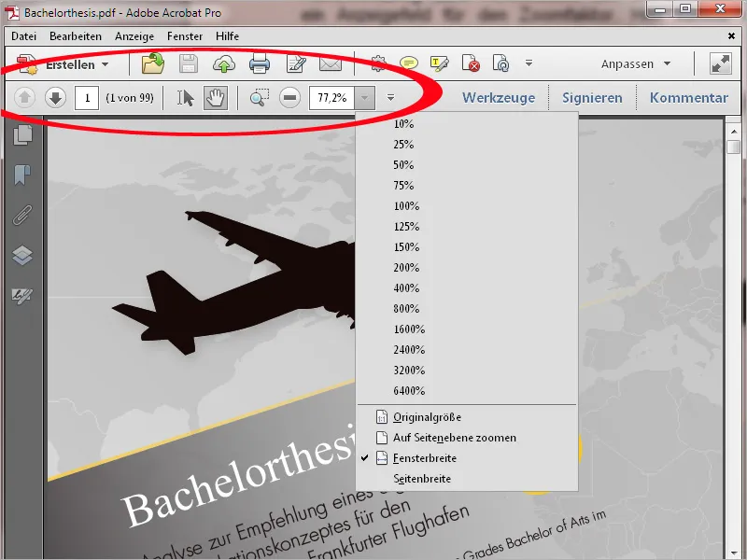Viewport: 747px width, 560px height.
Task: Set zoom to 50%
Action: pos(467,165)
